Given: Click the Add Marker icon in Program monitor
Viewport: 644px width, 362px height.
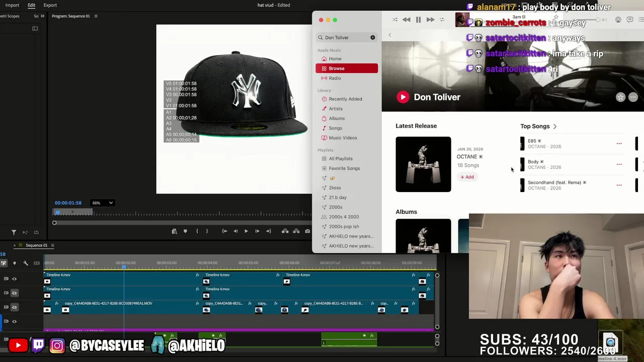Looking at the screenshot, I should tap(185, 231).
